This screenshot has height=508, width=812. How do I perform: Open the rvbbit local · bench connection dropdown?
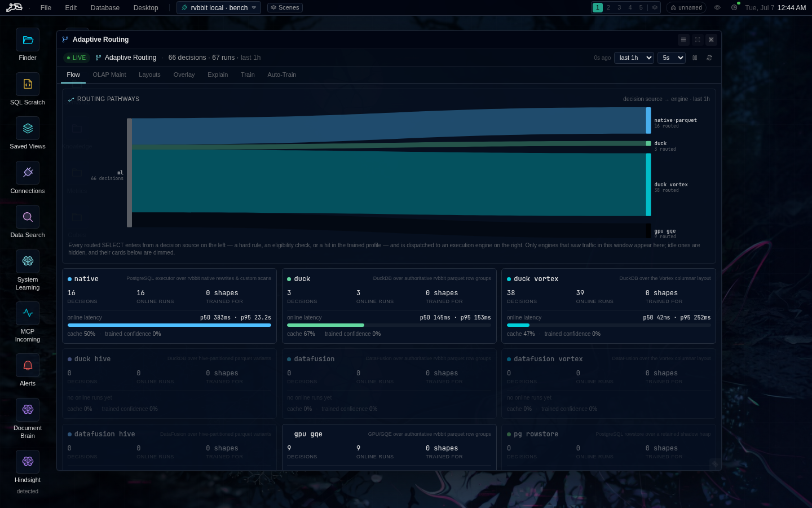click(x=219, y=7)
